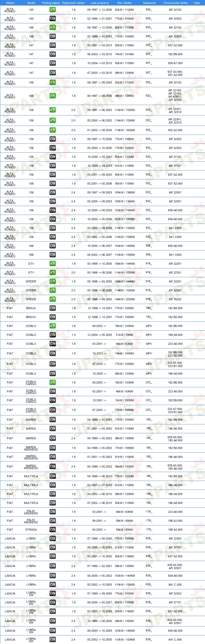This screenshot has height=644, width=205.
Task: Select engine codes 937 A3.000, 937 A2.000
Action: click(175, 73)
